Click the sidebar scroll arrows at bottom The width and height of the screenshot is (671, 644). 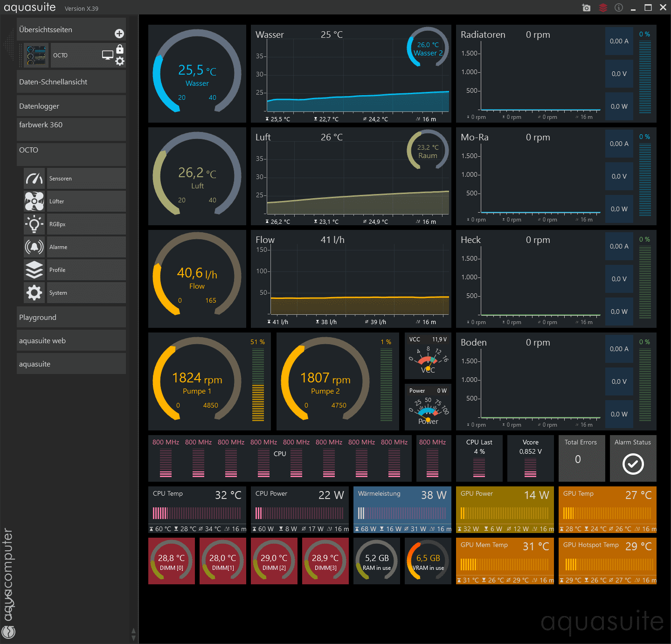(133, 634)
